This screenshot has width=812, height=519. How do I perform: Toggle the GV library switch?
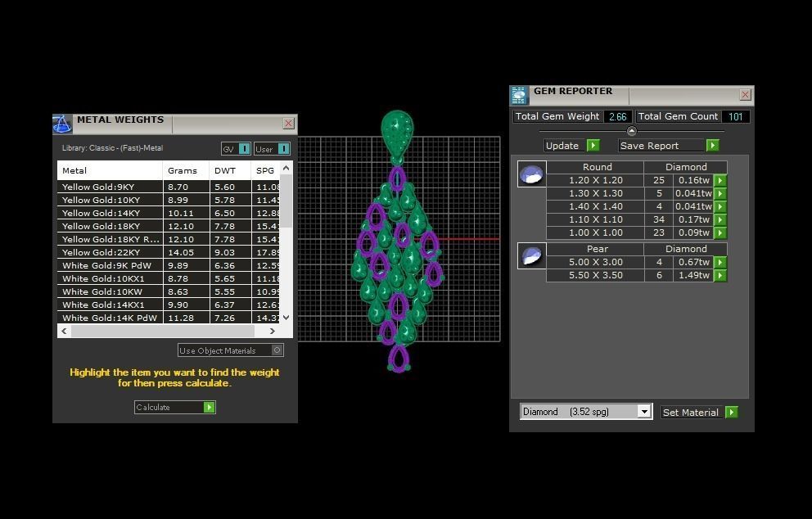245,149
